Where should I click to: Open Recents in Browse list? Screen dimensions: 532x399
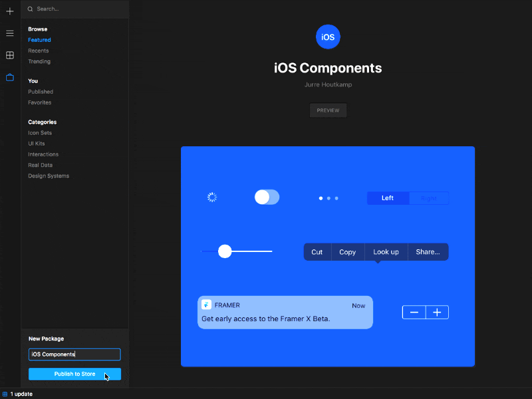(39, 51)
